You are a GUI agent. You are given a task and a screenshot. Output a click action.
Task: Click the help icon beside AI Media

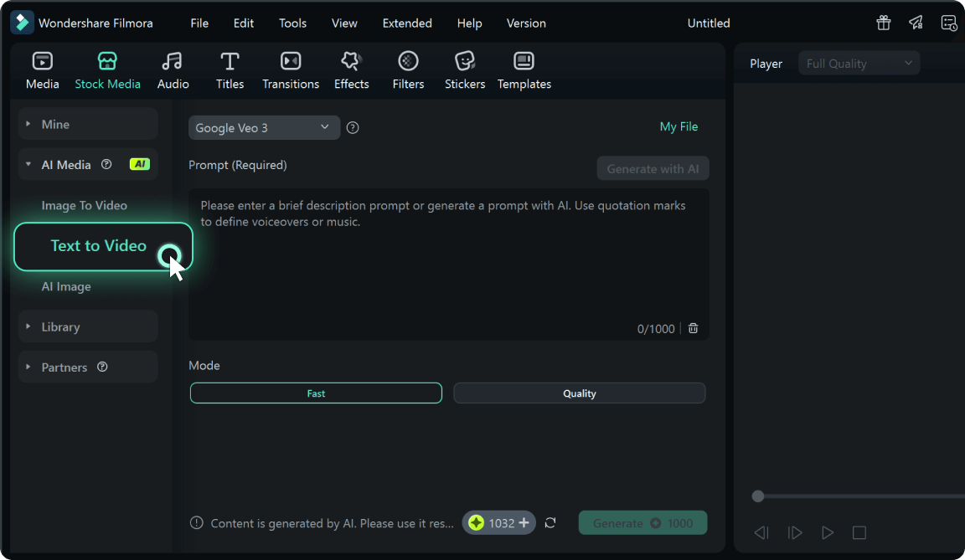pos(106,164)
